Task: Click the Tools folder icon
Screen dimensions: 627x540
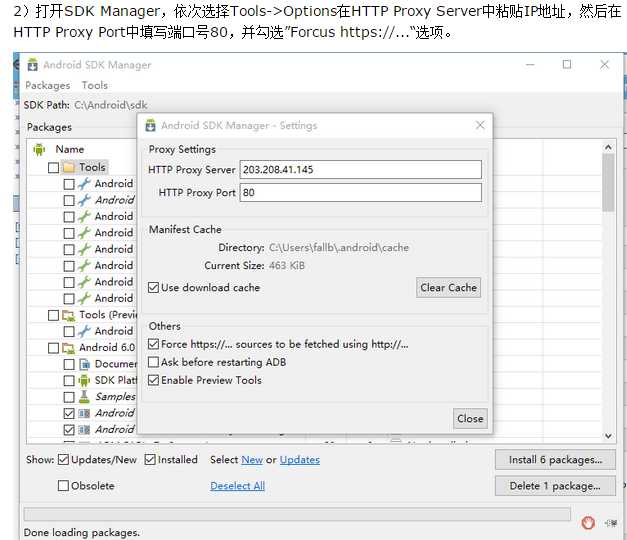Action: (69, 167)
